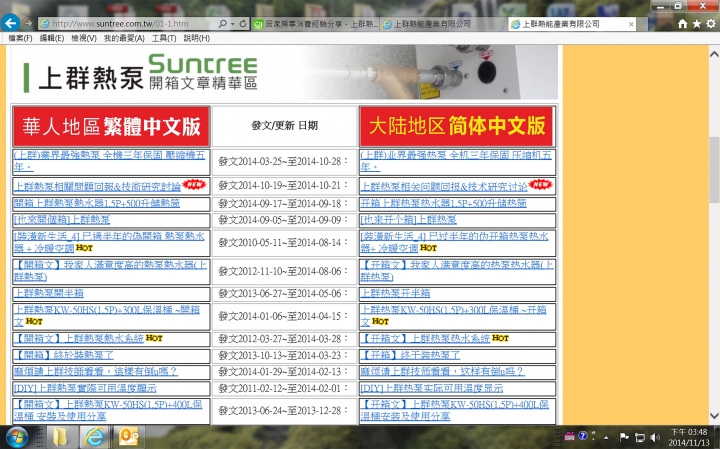Open traditional link 【開箱文】上群熱泵KW-50HS(1.5P)+400L保溫桶
Viewport: 720px width, 449px height.
[x=108, y=410]
